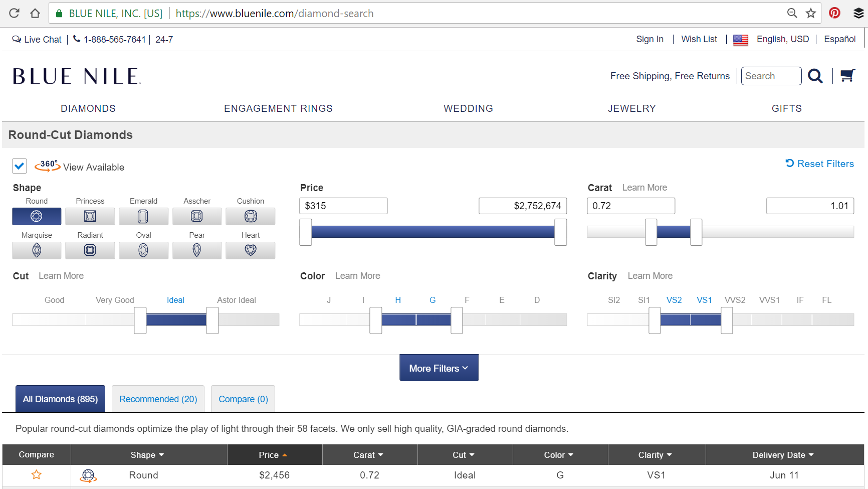
Task: Sort table by Cut column
Action: pyautogui.click(x=464, y=455)
